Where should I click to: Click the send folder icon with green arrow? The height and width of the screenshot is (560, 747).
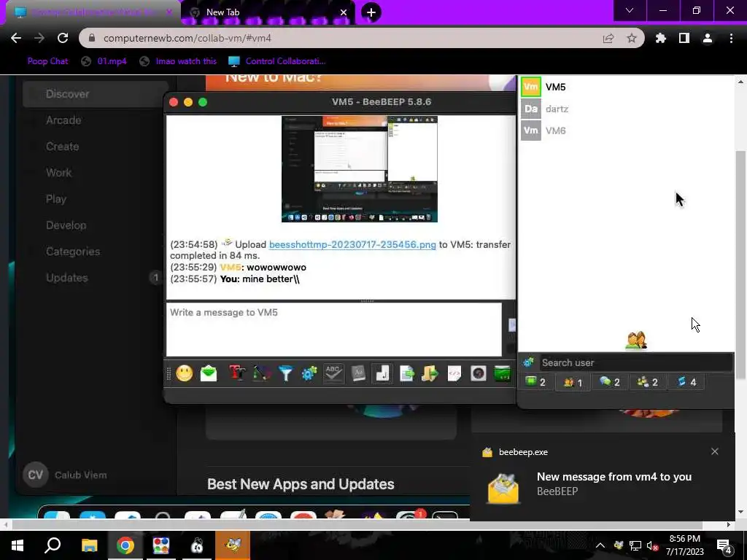click(x=430, y=373)
